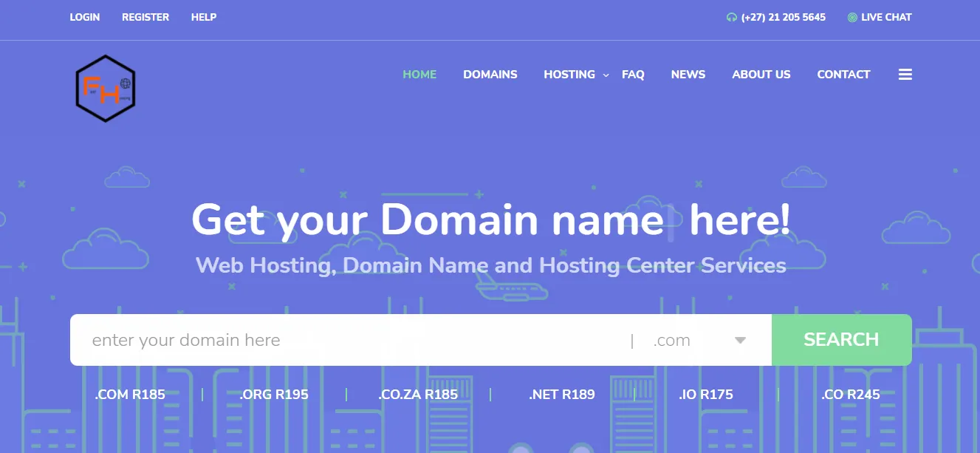Call the (+27) 21 205 5645 number

click(x=784, y=17)
